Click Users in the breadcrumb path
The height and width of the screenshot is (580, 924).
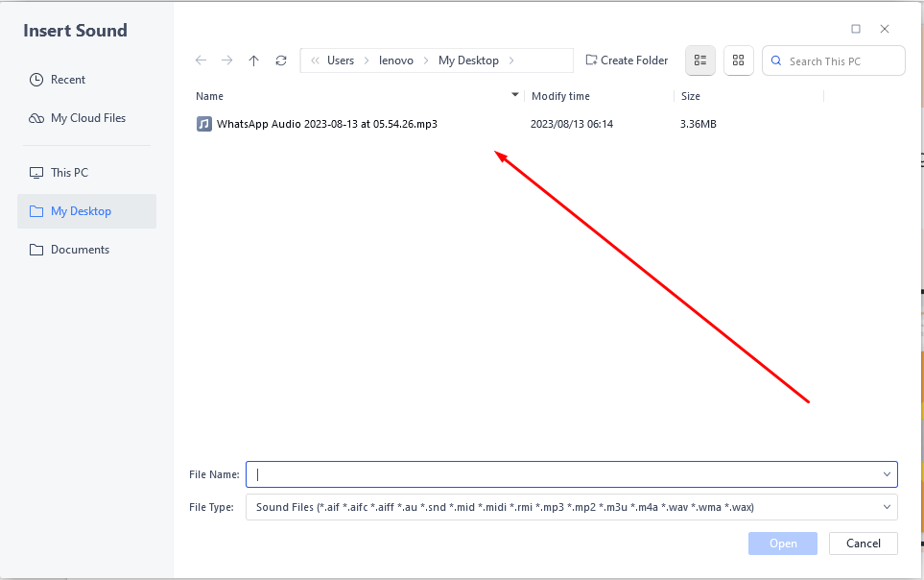pyautogui.click(x=340, y=60)
